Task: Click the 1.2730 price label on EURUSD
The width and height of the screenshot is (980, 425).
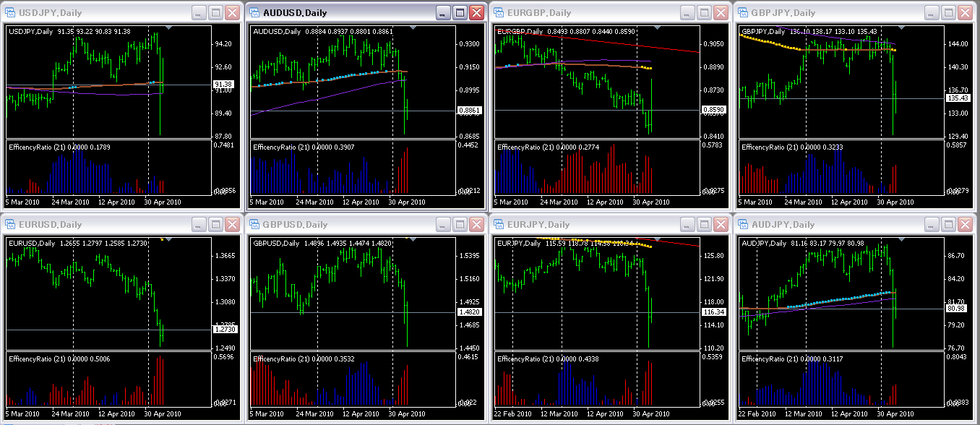Action: pyautogui.click(x=225, y=330)
